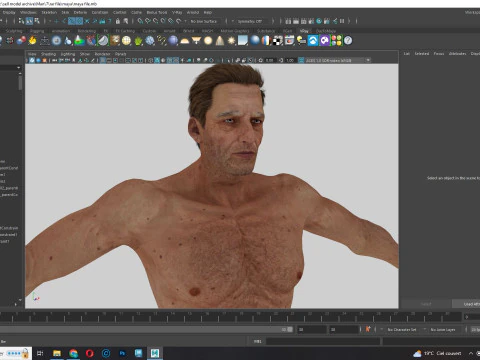Click the purple-blue sphere shelf icon
The height and width of the screenshot is (360, 480).
(173, 41)
